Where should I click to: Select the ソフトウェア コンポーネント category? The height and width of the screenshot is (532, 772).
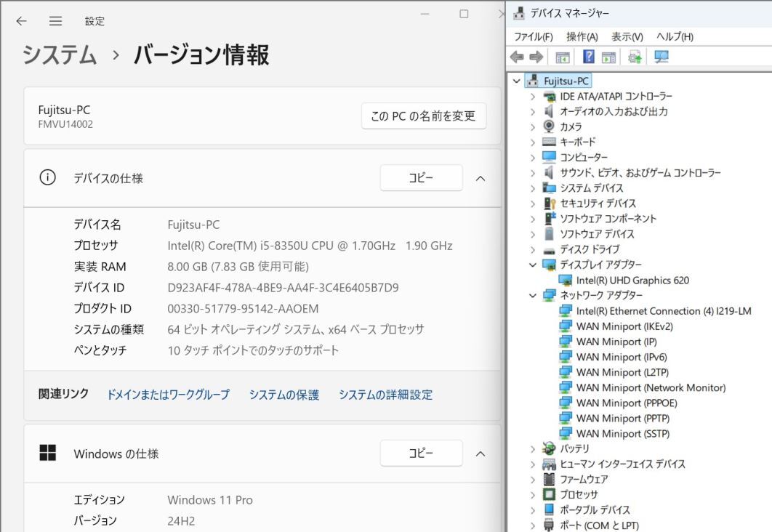tap(608, 219)
